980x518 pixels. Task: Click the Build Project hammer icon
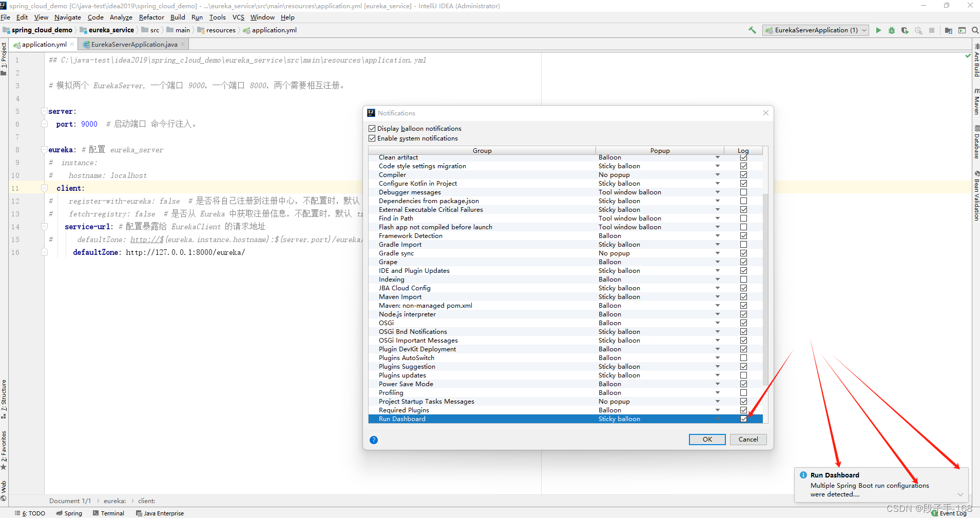pos(752,30)
